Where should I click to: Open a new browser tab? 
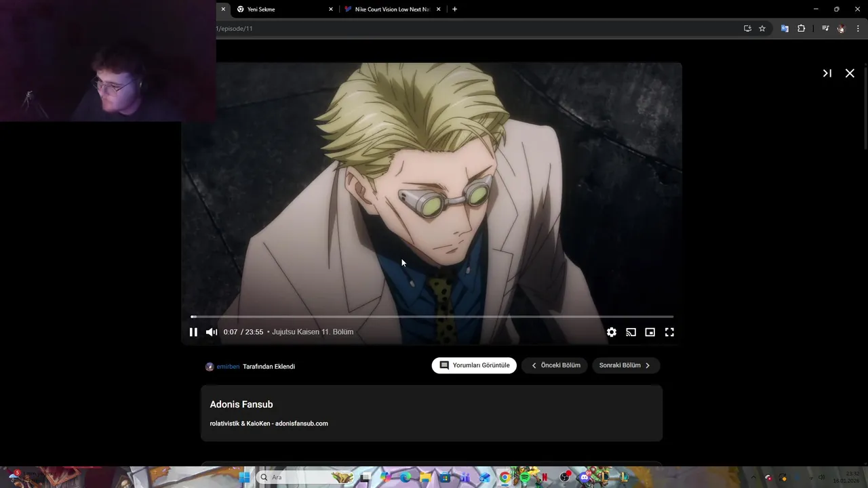click(454, 9)
